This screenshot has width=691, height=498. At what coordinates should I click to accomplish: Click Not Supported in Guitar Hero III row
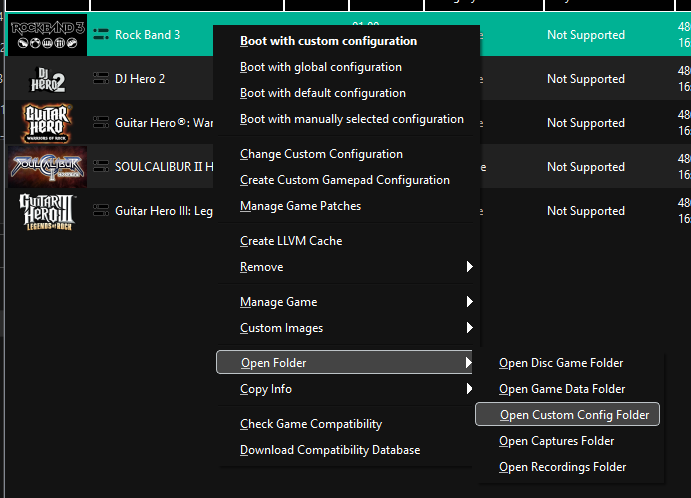tap(586, 211)
